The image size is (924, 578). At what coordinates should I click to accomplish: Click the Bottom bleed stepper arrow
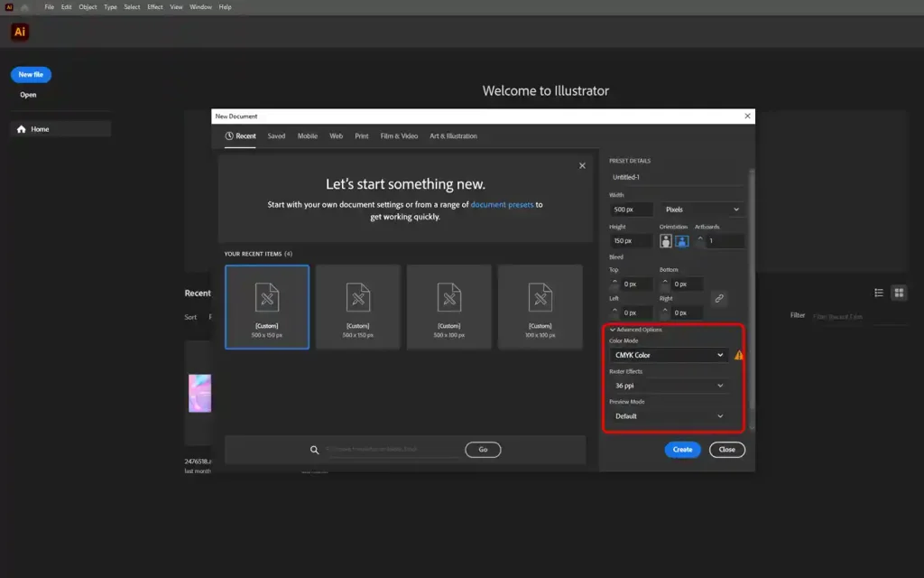(x=665, y=282)
